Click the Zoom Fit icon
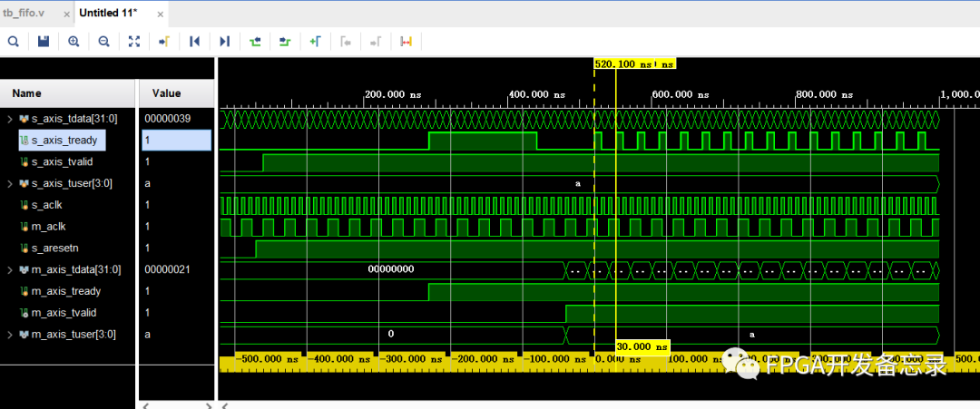The height and width of the screenshot is (409, 980). (134, 42)
